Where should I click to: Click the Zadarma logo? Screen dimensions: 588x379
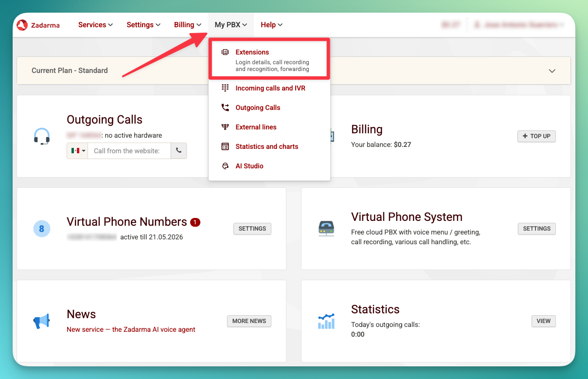(x=39, y=25)
